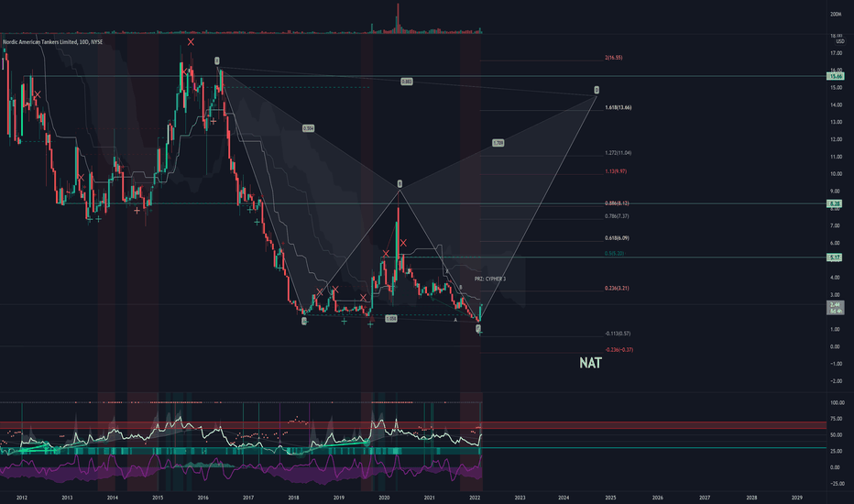
Task: Click the 2026 label on time axis
Action: click(x=658, y=498)
